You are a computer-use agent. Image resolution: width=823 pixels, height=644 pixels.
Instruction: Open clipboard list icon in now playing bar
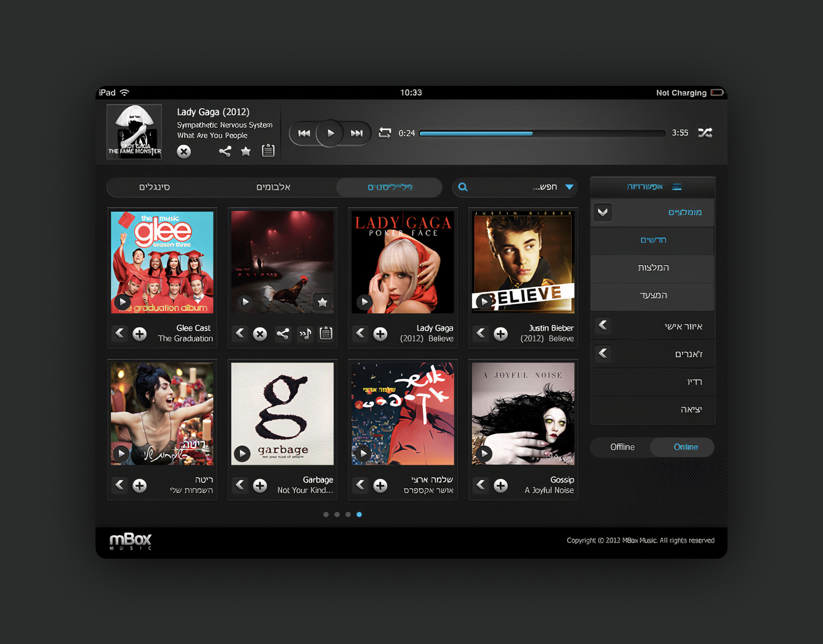tap(268, 151)
